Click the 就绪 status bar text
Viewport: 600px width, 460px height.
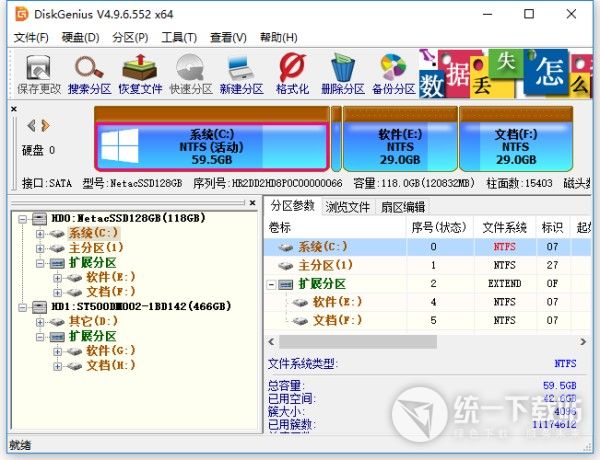(20, 445)
